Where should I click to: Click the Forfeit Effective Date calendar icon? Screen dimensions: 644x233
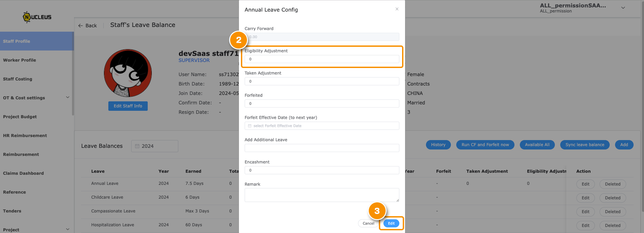(250, 126)
